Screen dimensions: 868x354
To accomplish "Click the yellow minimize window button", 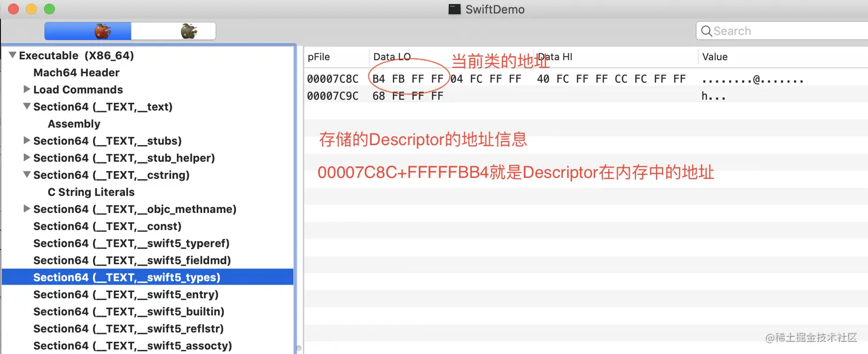I will [32, 9].
